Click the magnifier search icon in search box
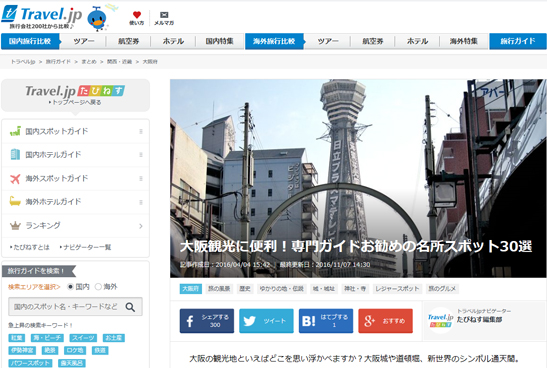 130,307
